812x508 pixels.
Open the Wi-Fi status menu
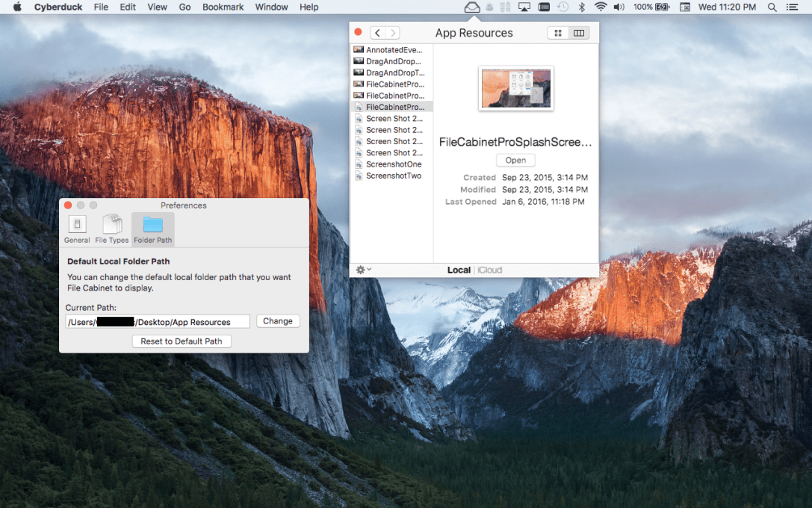point(600,7)
